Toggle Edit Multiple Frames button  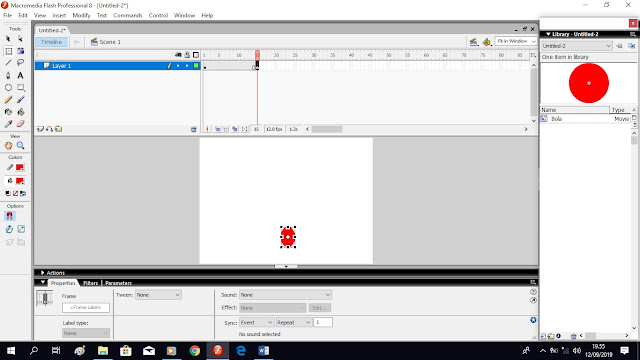[235, 129]
